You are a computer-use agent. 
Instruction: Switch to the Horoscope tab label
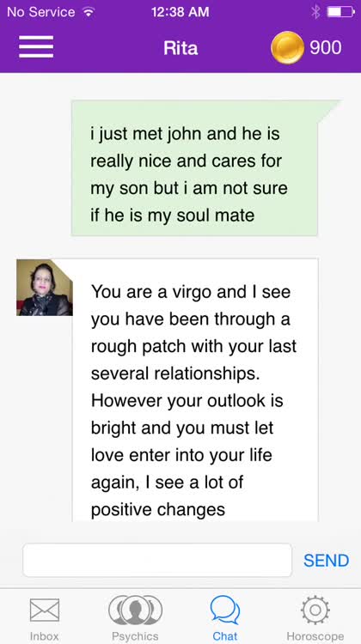pos(315,636)
